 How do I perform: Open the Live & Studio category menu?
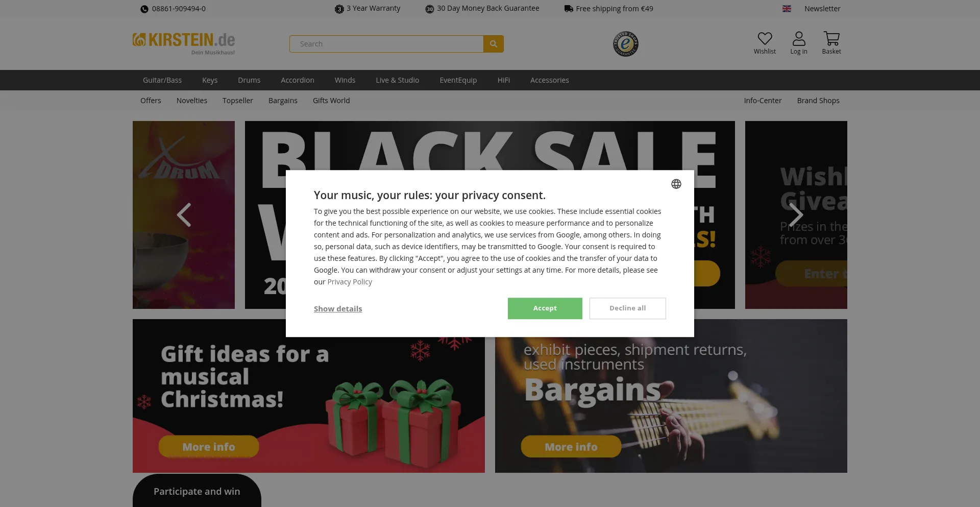(x=398, y=80)
